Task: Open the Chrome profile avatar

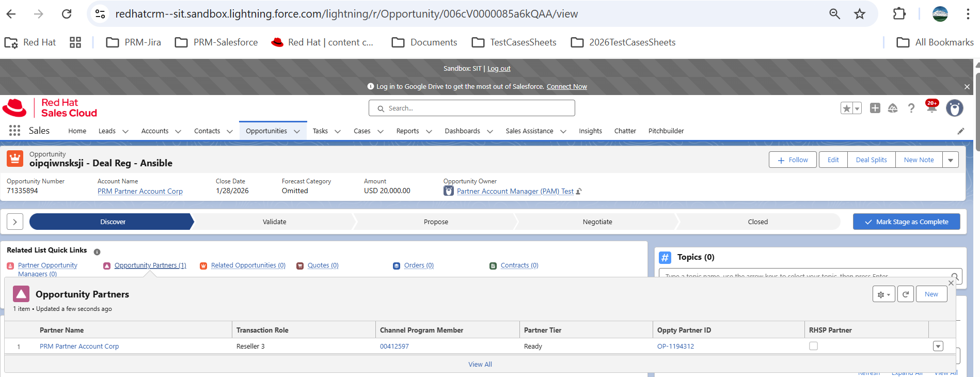Action: click(940, 14)
